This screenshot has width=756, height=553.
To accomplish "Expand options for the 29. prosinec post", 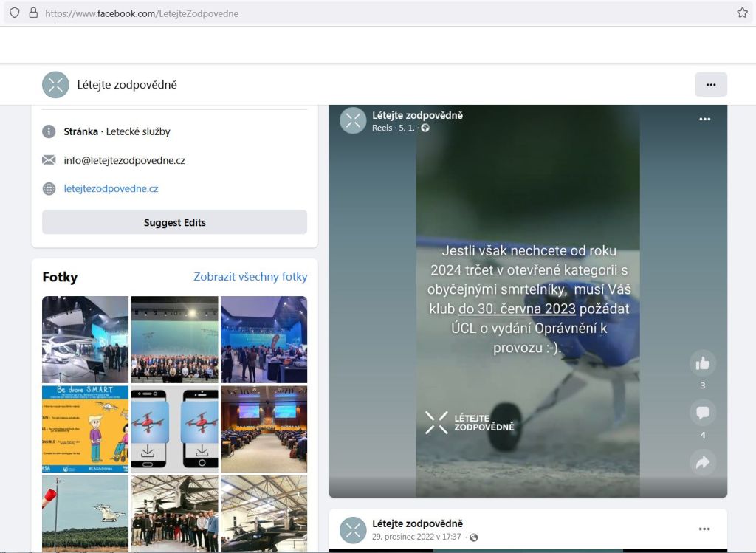I will 704,529.
